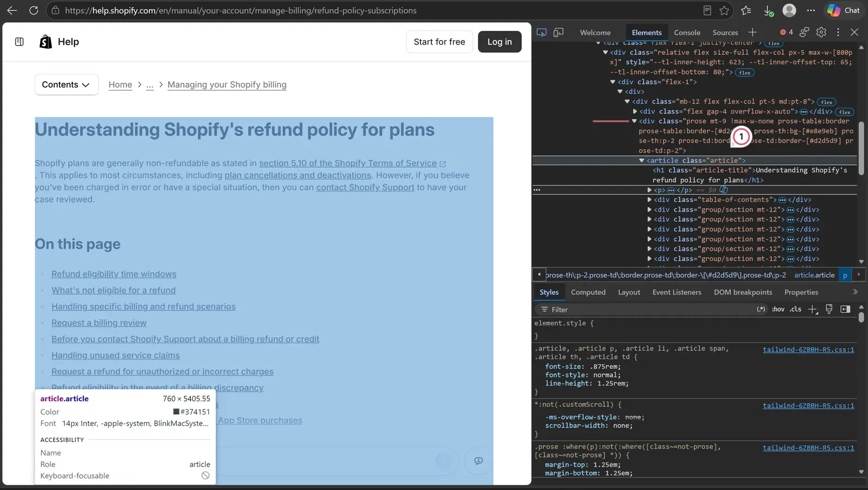Open the Contents dropdown
The height and width of the screenshot is (490, 868).
pyautogui.click(x=66, y=85)
